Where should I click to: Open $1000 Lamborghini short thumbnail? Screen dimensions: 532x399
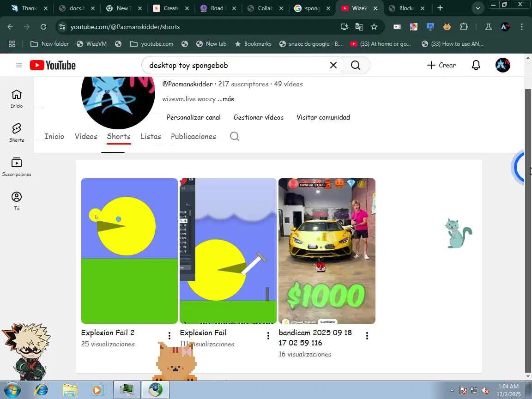327,251
